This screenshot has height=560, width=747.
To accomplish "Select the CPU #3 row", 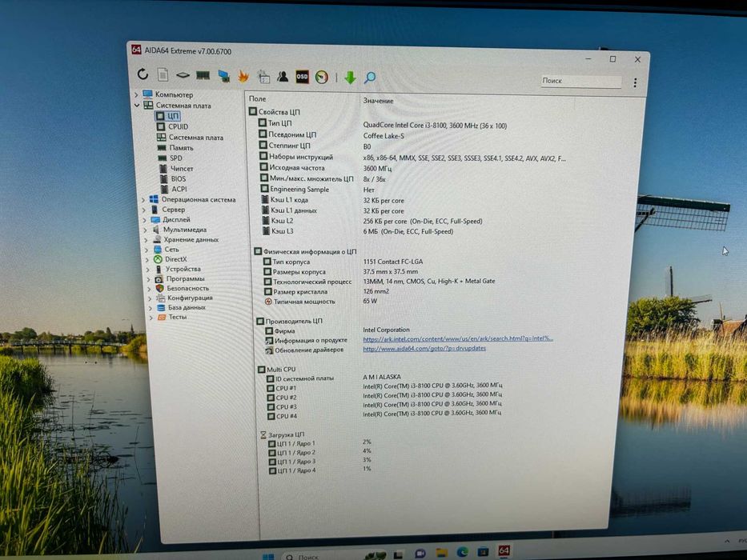I will click(x=384, y=406).
